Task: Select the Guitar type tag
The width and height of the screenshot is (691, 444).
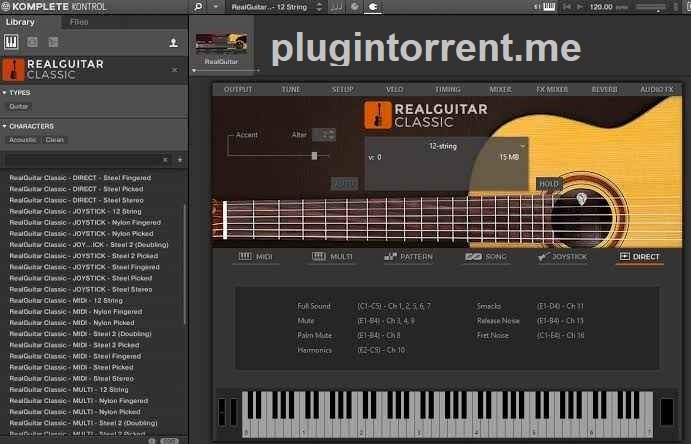Action: 19,106
